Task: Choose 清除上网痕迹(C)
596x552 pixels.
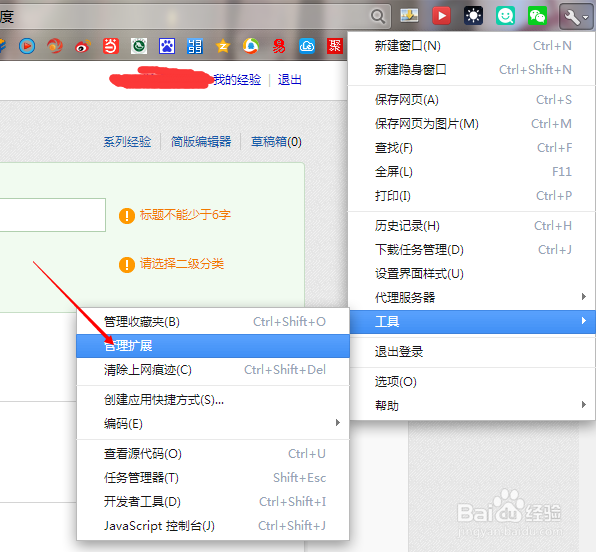Action: point(213,370)
